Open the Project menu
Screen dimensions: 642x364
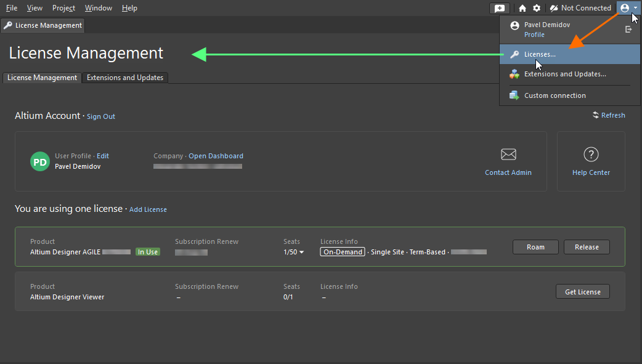63,8
